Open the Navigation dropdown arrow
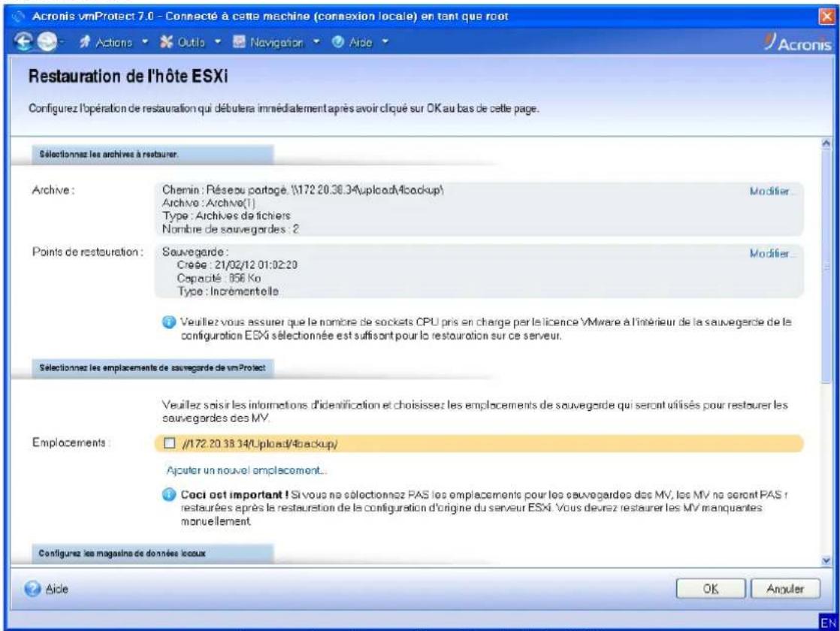 (316, 42)
